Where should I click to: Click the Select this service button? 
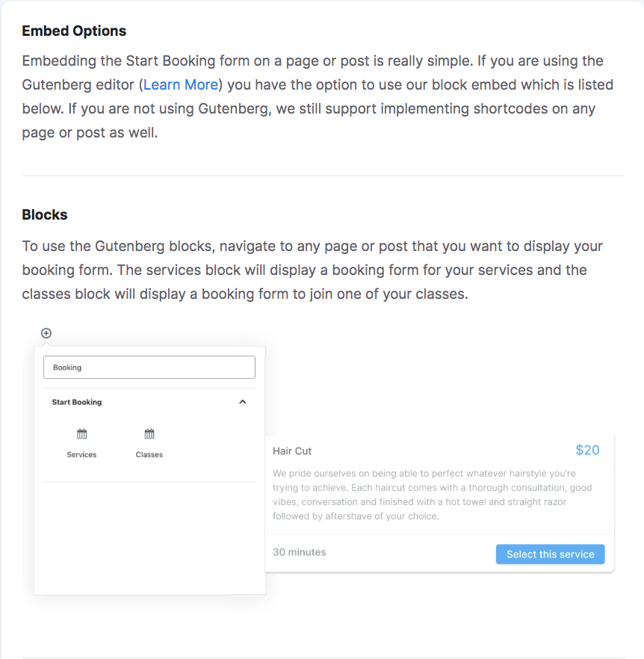click(x=551, y=554)
